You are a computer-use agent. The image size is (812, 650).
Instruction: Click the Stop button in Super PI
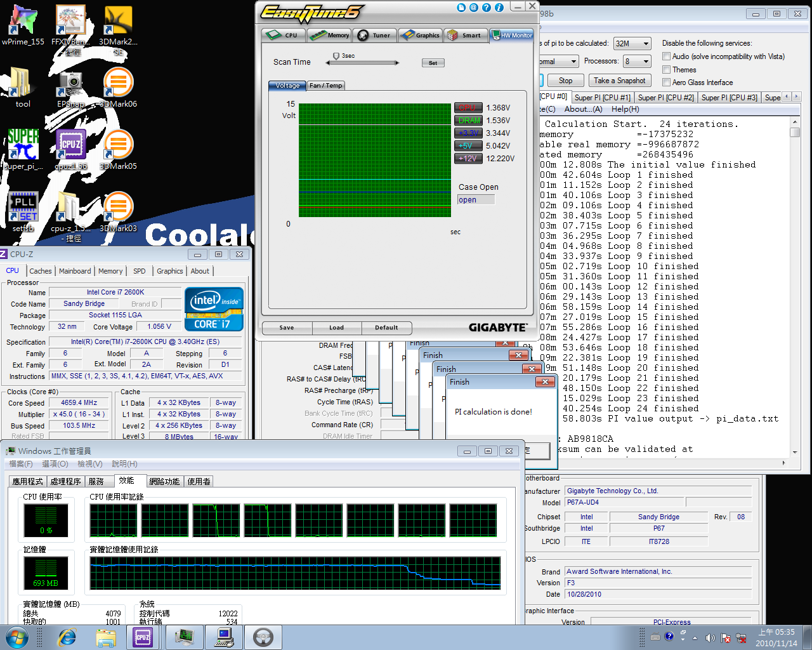tap(565, 81)
